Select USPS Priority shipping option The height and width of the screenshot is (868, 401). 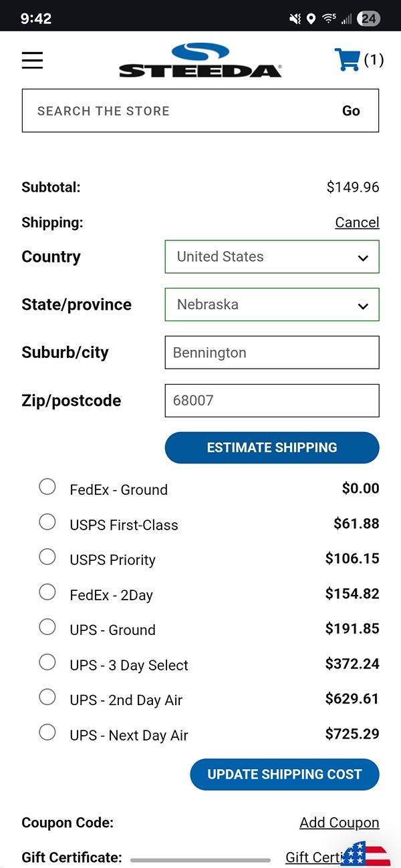click(x=47, y=557)
